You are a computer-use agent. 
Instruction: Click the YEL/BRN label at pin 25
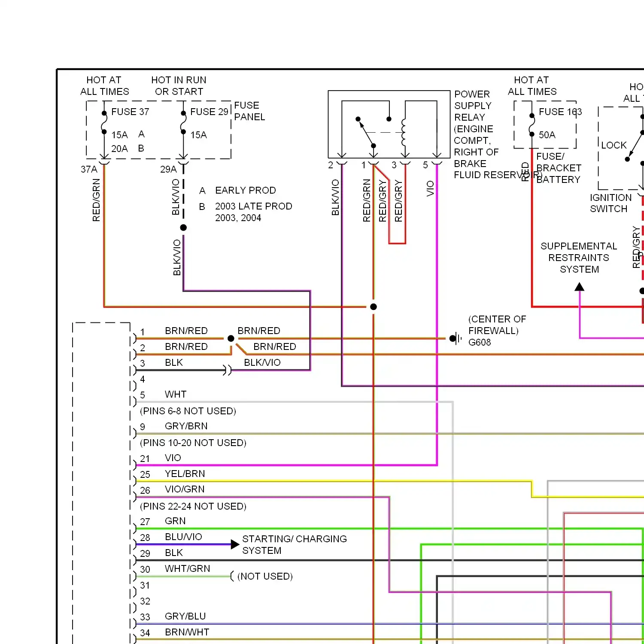(x=185, y=474)
